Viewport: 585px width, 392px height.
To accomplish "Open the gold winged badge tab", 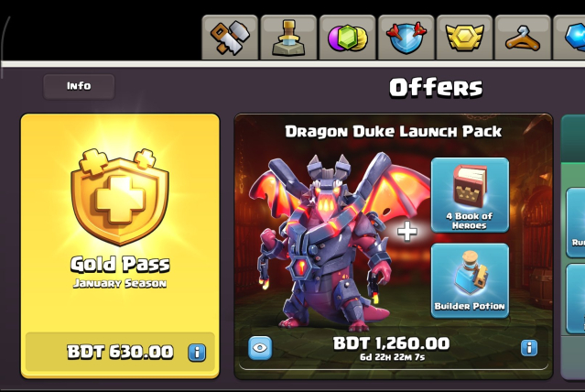I will tap(464, 38).
